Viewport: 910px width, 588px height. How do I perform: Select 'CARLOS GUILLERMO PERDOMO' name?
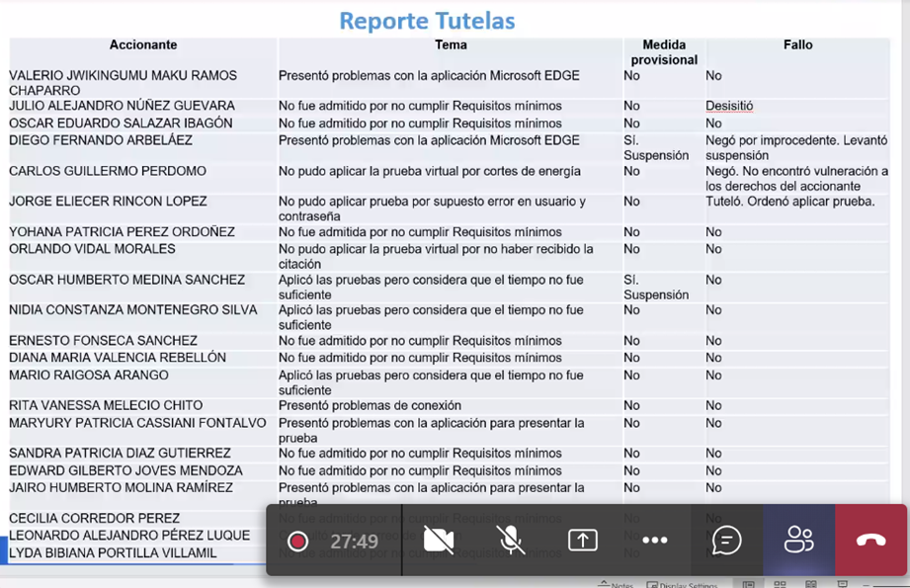tap(108, 171)
